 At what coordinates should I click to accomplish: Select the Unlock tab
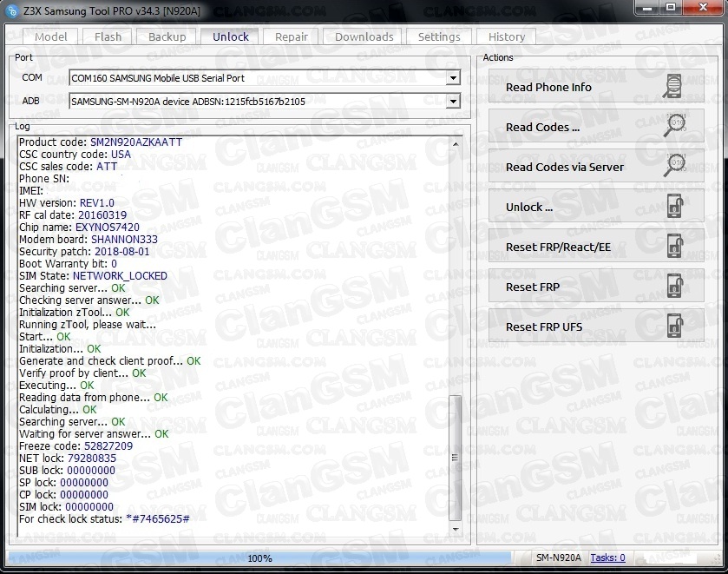click(231, 36)
